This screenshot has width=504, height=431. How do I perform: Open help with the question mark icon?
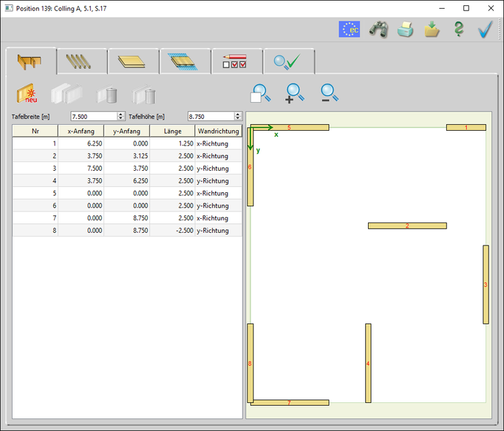click(458, 30)
